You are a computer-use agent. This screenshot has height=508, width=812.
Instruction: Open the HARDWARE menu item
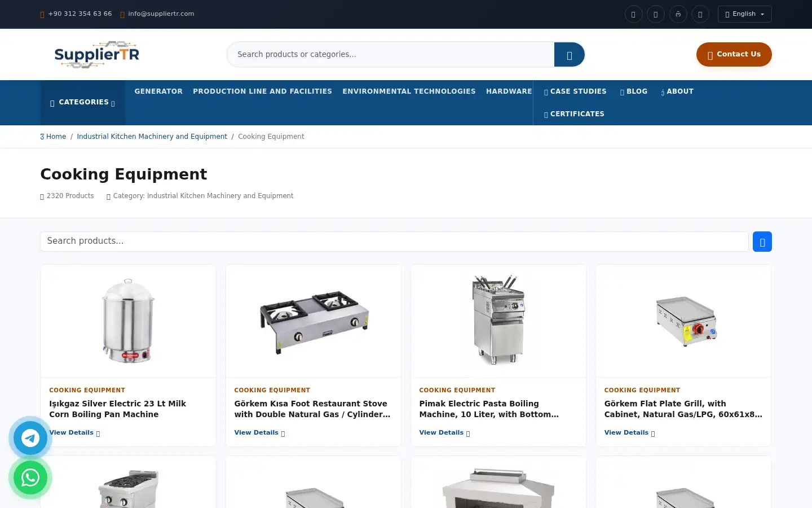point(509,91)
